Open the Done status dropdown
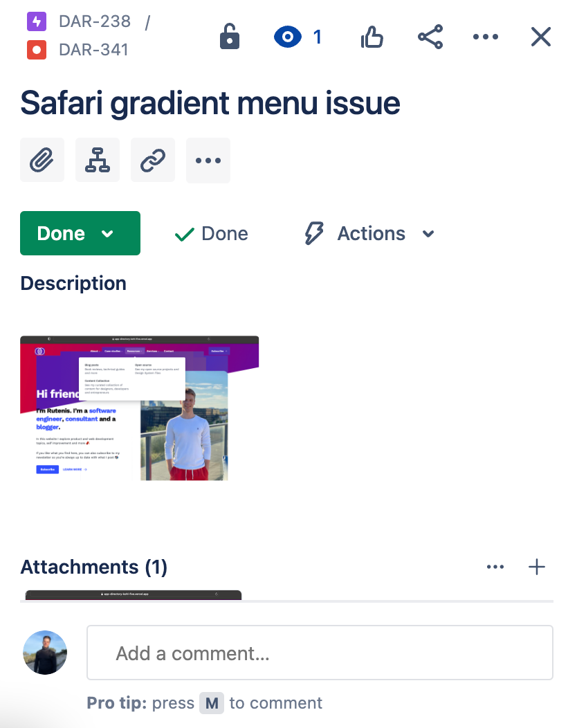Screen dimensions: 577x728 [x=80, y=233]
